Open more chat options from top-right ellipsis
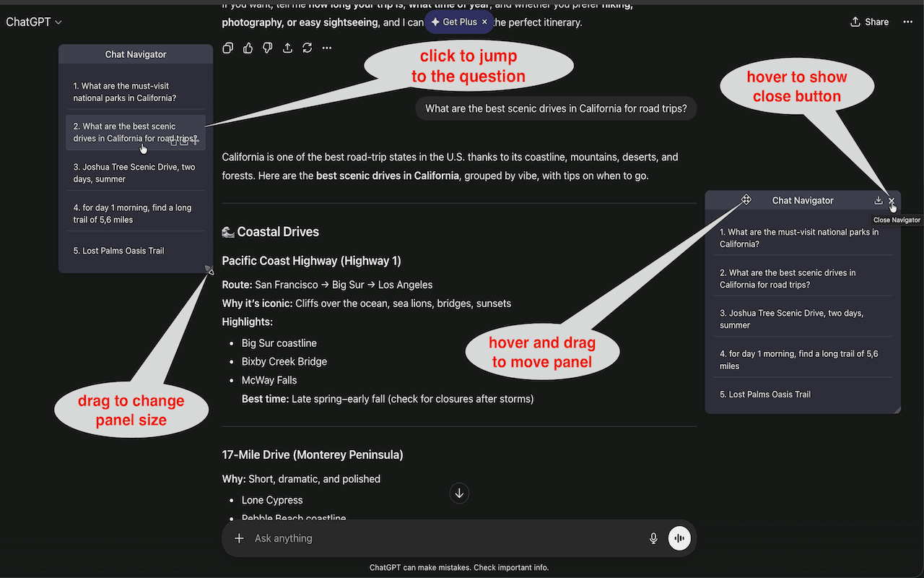The image size is (924, 578). 907,22
